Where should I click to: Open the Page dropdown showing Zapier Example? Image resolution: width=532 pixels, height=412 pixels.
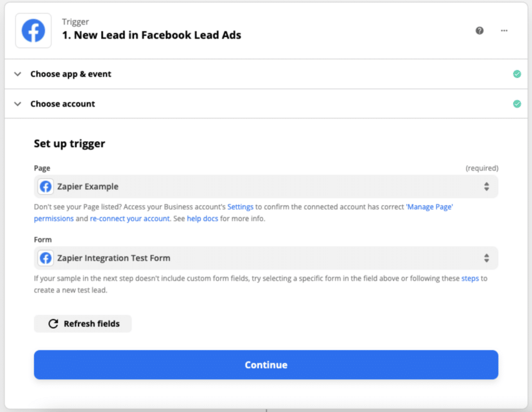(266, 187)
